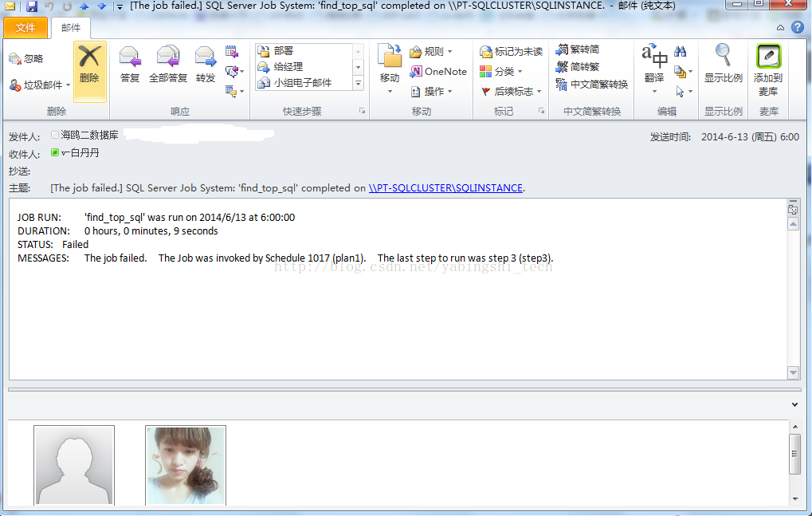Open quick access toolbar customize dropdown

120,6
